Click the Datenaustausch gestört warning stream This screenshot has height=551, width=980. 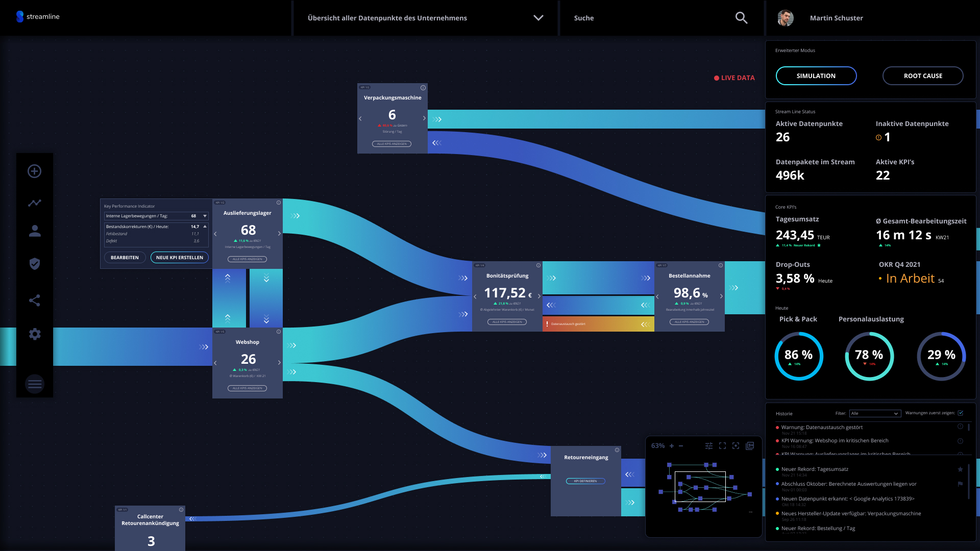[598, 324]
